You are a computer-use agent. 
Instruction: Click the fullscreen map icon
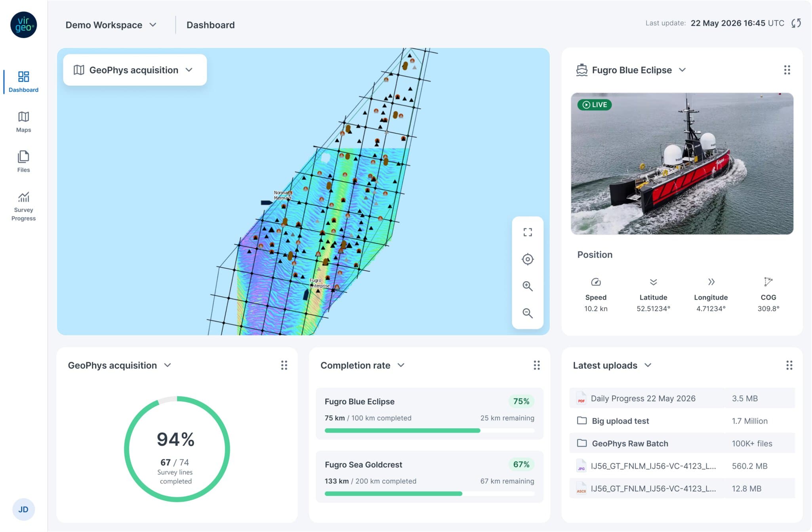click(x=528, y=232)
